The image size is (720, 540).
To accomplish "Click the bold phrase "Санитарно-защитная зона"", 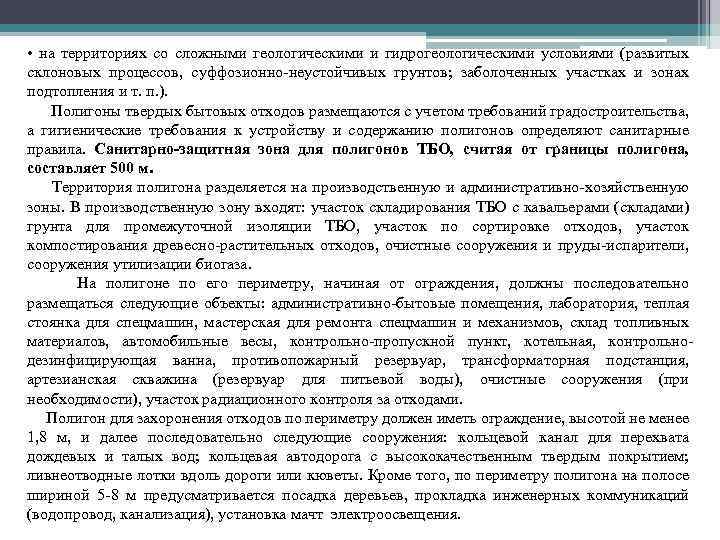I will point(191,150).
